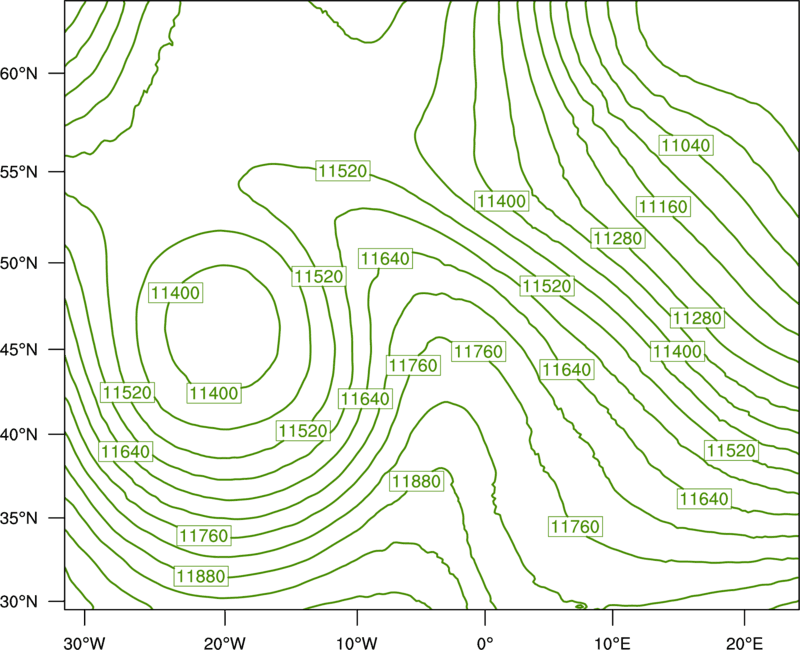
Task: Click the 60°N latitude axis label
Action: 19,73
